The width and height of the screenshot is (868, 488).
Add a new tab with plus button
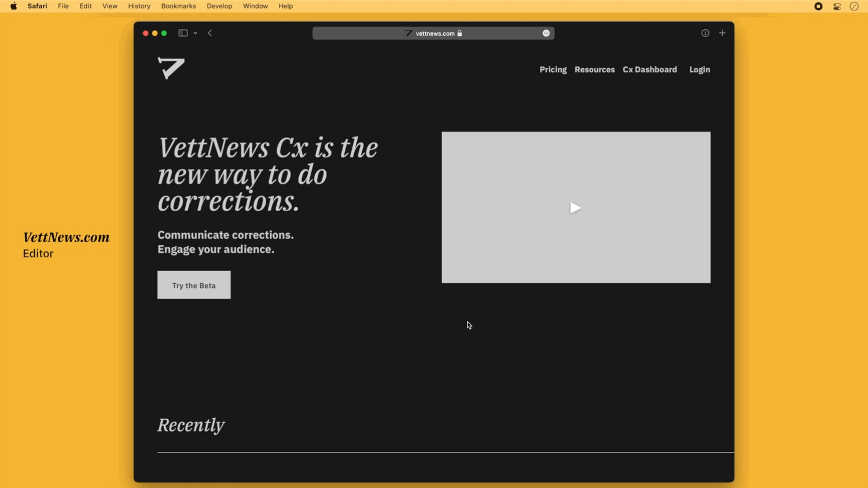(x=722, y=33)
